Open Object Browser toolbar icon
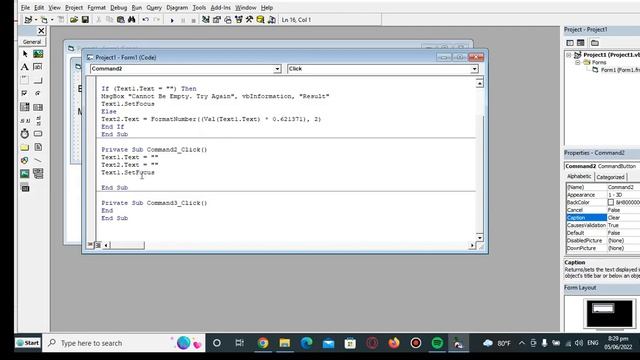The height and width of the screenshot is (360, 640). (x=239, y=20)
